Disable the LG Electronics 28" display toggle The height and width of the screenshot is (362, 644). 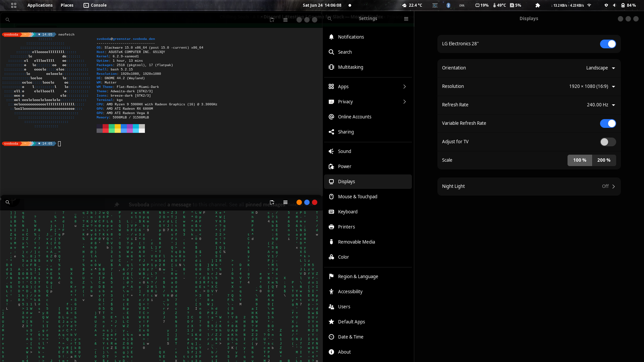[608, 44]
